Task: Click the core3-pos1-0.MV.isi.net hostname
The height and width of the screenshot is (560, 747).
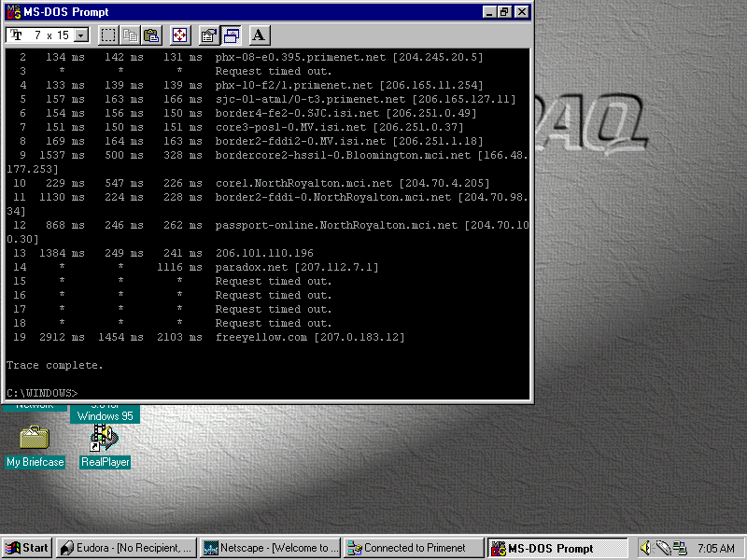Action: tap(290, 127)
